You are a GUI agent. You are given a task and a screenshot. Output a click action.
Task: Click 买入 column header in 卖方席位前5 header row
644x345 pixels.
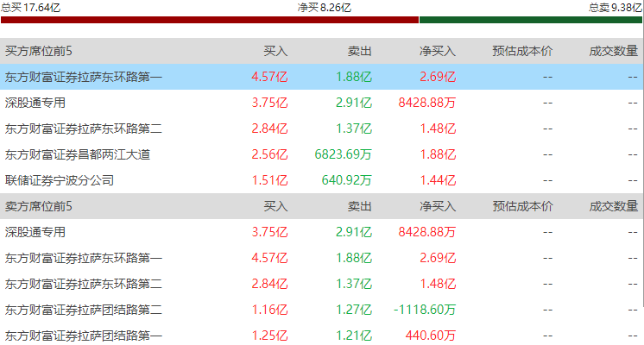pyautogui.click(x=275, y=206)
